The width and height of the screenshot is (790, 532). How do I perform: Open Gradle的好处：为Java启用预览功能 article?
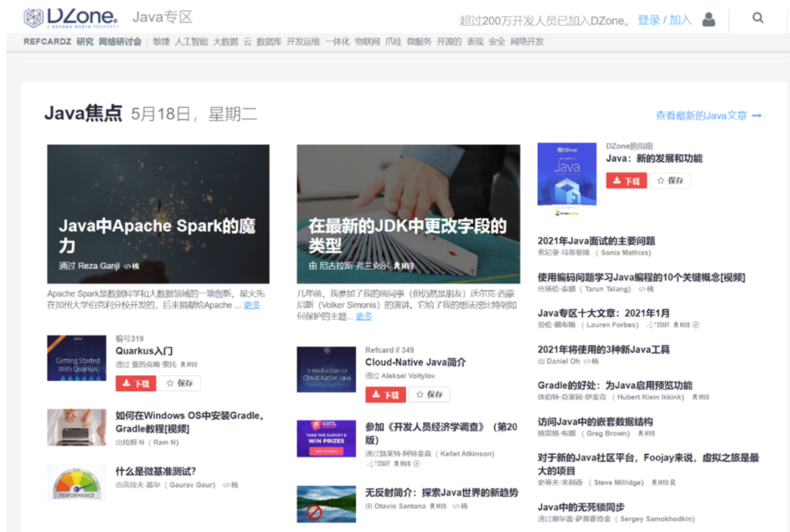click(x=615, y=385)
